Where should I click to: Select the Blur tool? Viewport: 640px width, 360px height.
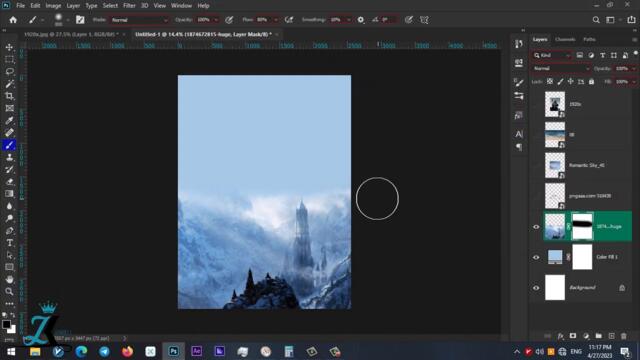[9, 206]
